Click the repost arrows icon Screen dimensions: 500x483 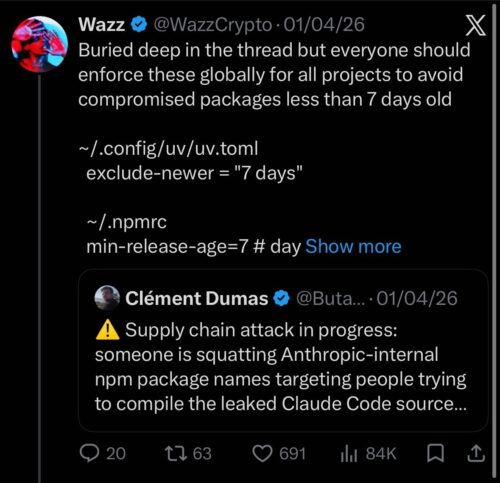(x=176, y=454)
